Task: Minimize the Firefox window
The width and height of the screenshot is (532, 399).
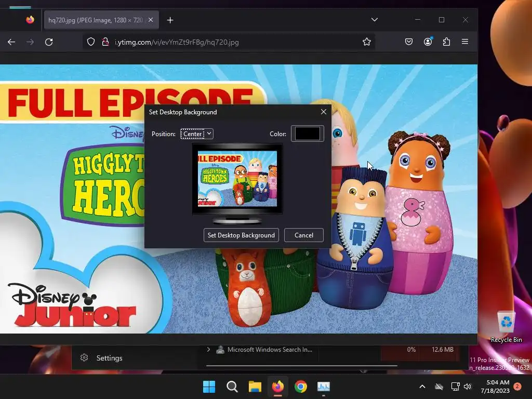Action: 418,20
